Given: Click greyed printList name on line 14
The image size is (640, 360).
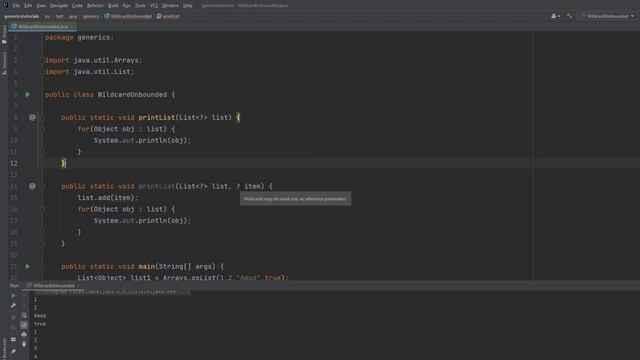Looking at the screenshot, I should click(157, 186).
